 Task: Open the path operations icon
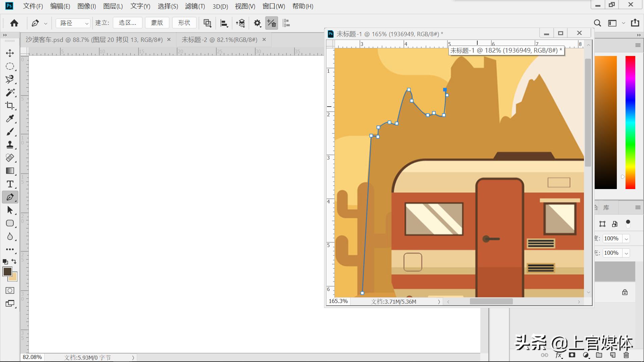click(207, 23)
